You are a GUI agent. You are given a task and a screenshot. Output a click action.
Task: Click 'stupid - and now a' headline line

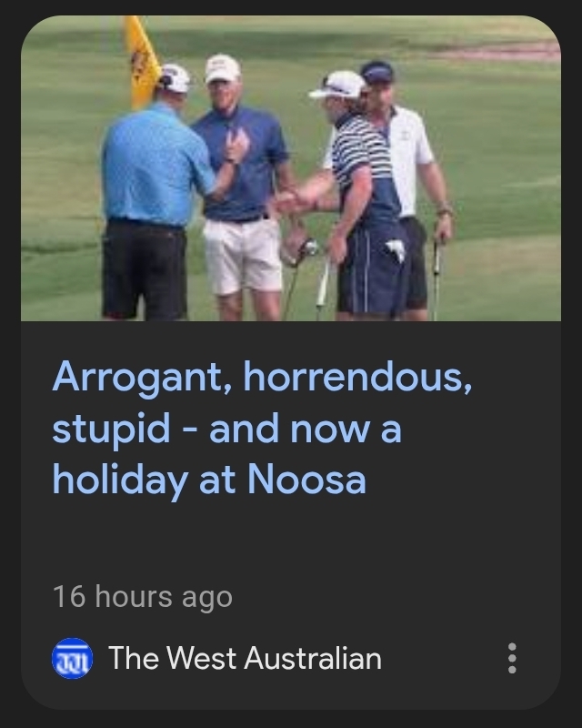226,429
